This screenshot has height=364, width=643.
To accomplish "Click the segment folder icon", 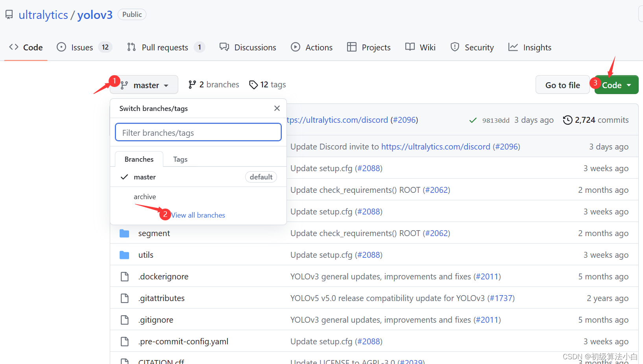I will coord(124,233).
